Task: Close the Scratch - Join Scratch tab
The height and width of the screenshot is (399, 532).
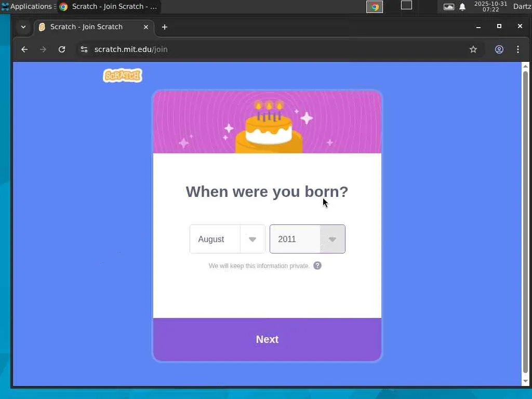Action: 146,27
